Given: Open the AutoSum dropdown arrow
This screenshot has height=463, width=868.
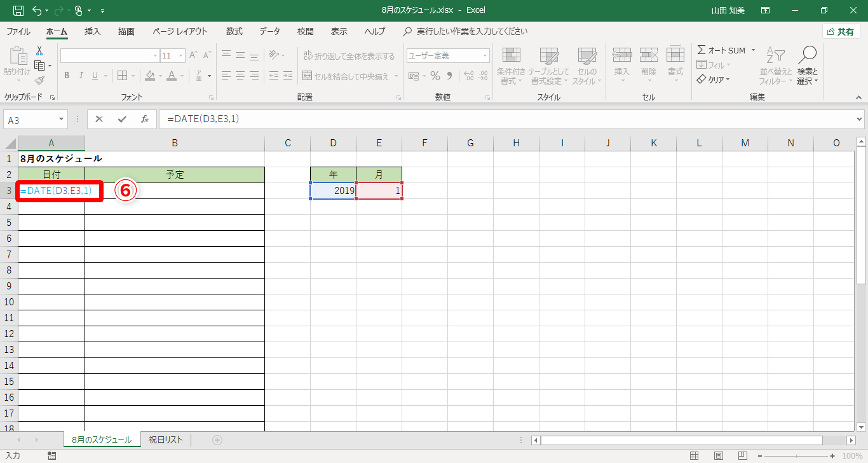Looking at the screenshot, I should click(753, 50).
